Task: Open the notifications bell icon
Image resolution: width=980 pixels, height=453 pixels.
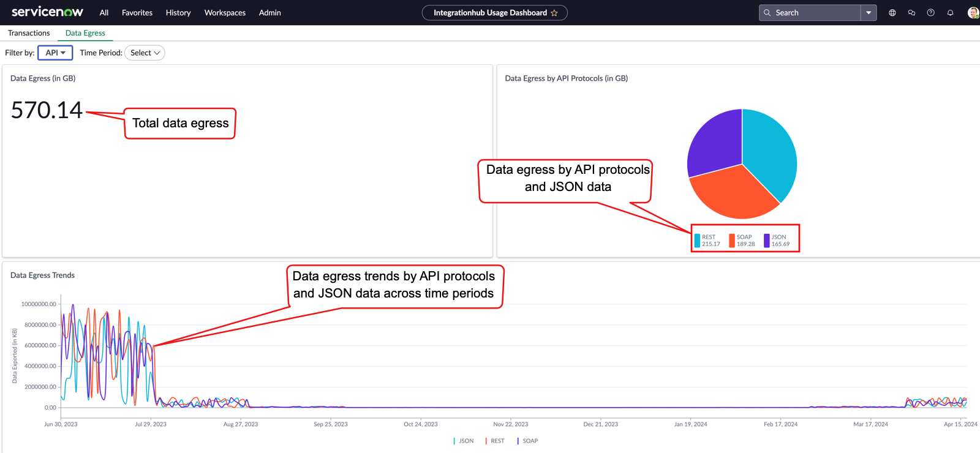Action: (x=950, y=13)
